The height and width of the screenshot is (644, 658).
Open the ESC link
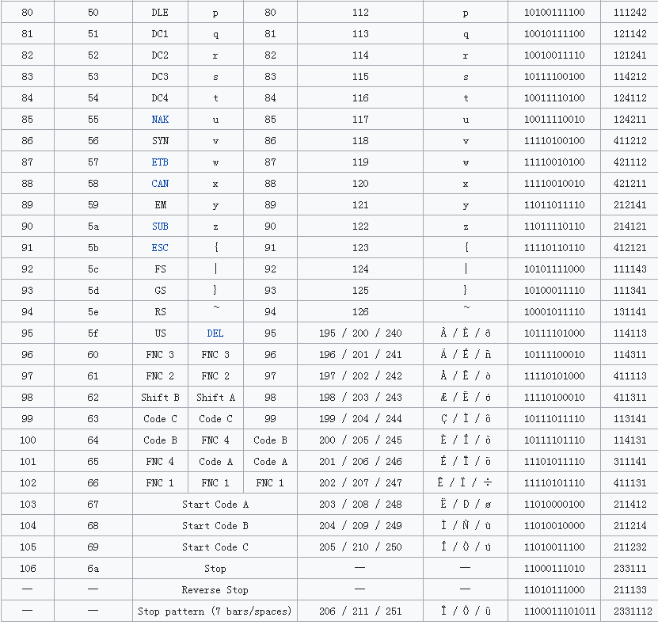[x=160, y=248]
